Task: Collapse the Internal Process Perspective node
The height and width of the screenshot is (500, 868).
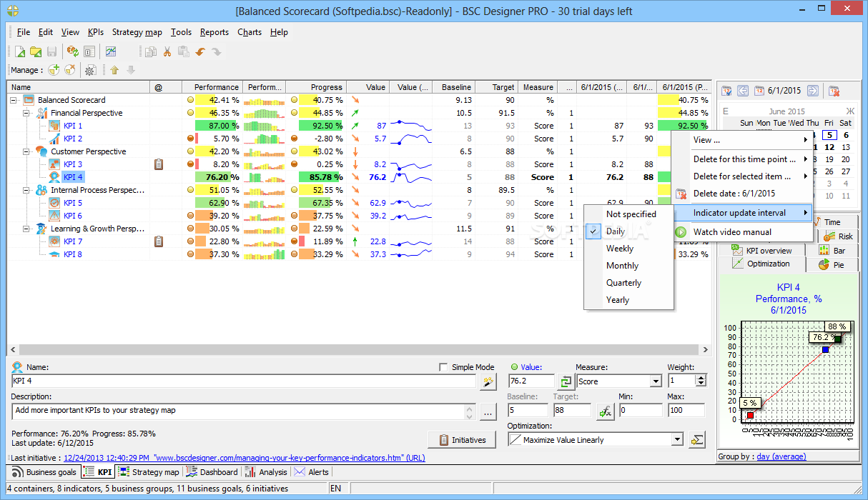Action: point(27,190)
